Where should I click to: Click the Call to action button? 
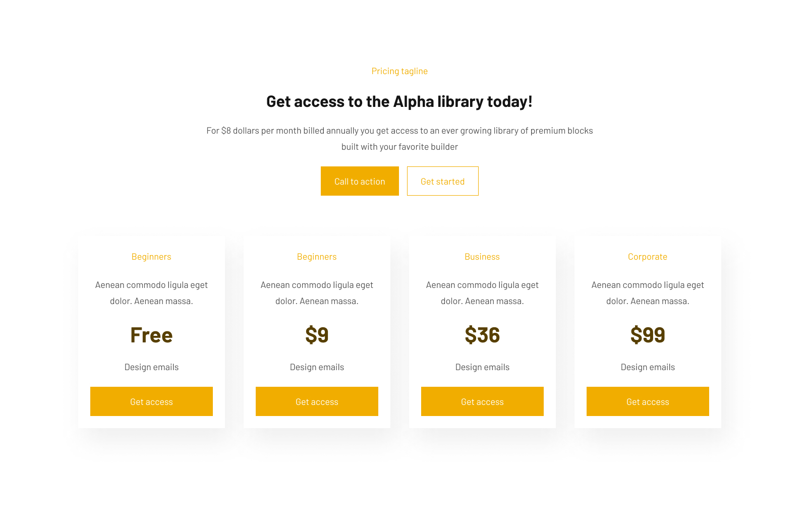(360, 181)
